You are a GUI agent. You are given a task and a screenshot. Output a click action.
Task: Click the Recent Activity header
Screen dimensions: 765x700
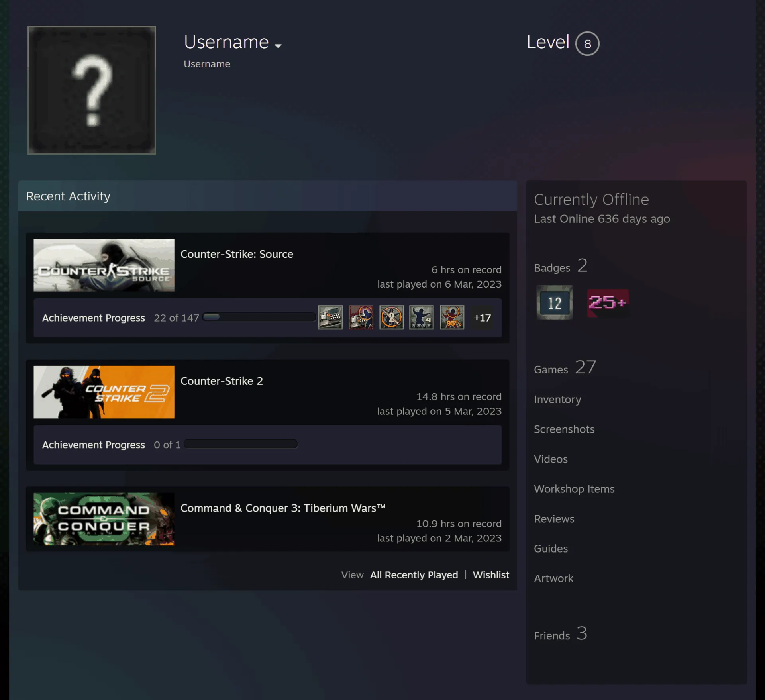click(x=267, y=196)
